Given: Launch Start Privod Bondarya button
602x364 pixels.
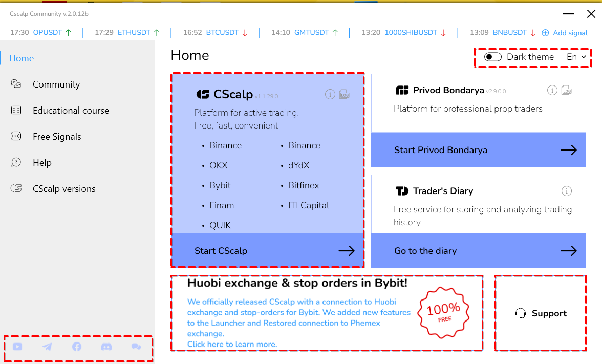Looking at the screenshot, I should pos(478,149).
